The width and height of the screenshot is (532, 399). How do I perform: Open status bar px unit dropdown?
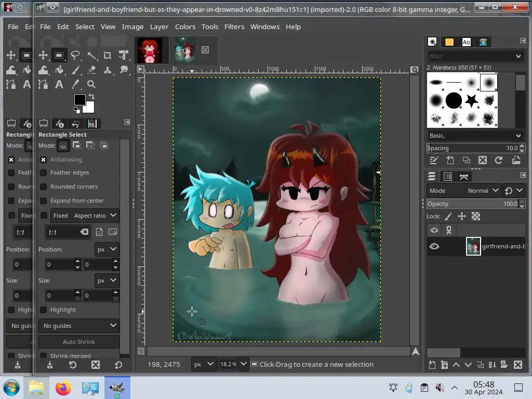pyautogui.click(x=204, y=364)
